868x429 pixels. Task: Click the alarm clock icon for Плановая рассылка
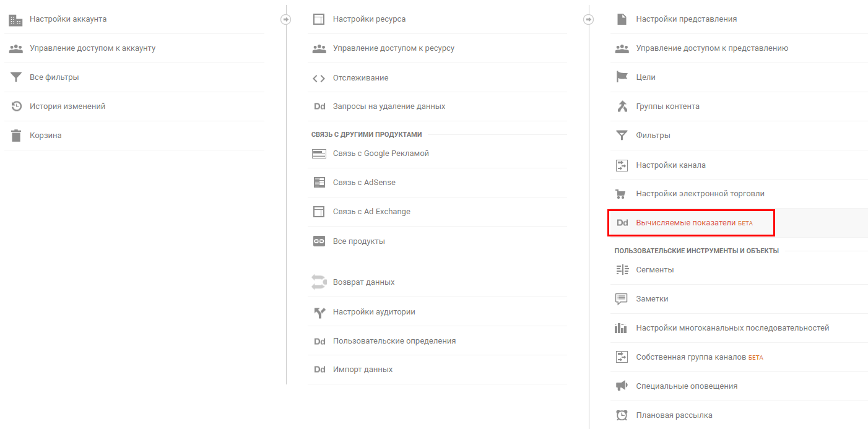pyautogui.click(x=622, y=415)
